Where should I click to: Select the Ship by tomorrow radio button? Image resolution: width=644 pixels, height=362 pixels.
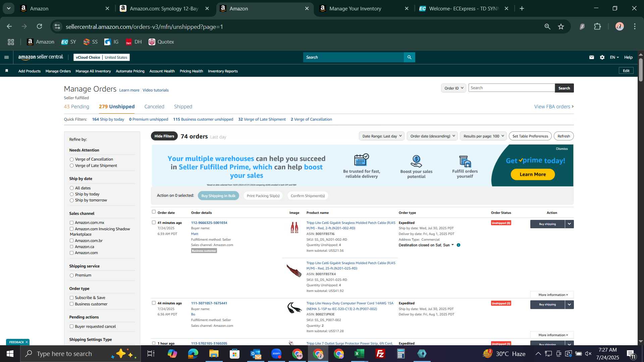71,200
